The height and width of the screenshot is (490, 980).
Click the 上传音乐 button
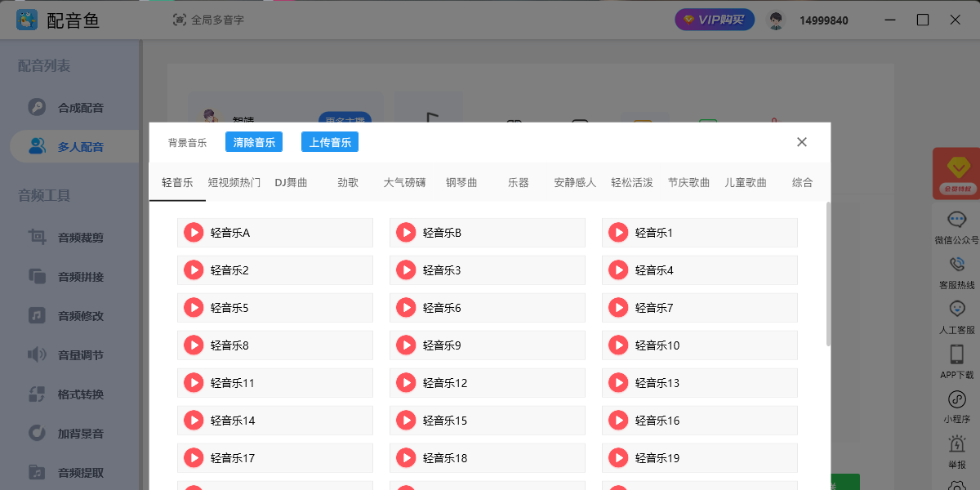(x=330, y=142)
